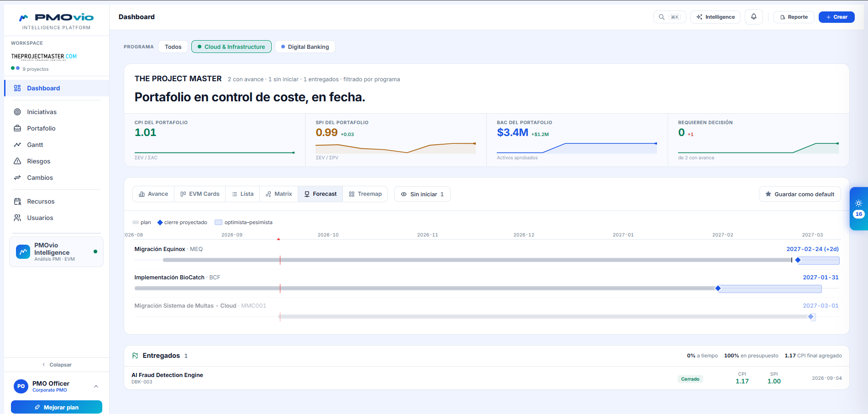The width and height of the screenshot is (868, 414).
Task: Click the 2027-02-24 (+2d) date label
Action: click(x=812, y=249)
